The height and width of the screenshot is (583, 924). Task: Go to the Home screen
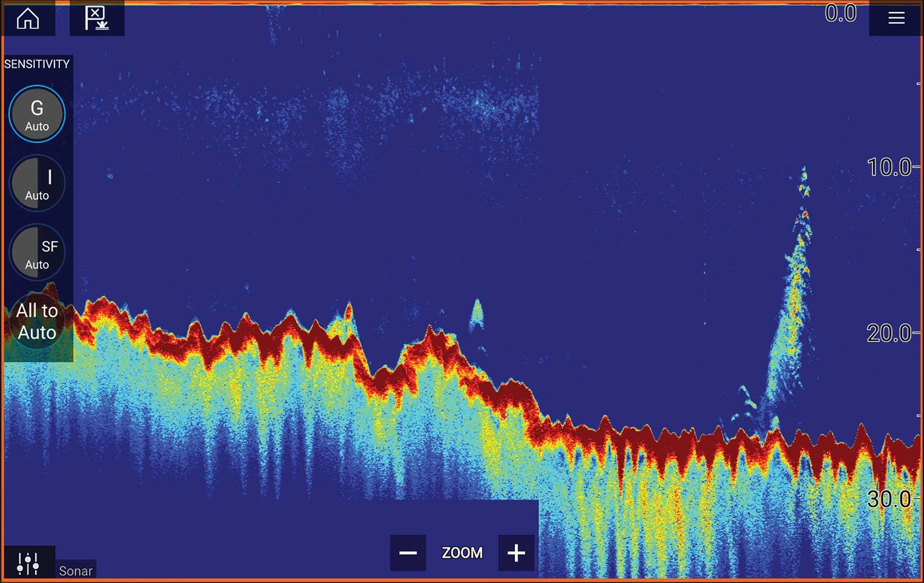pos(28,19)
